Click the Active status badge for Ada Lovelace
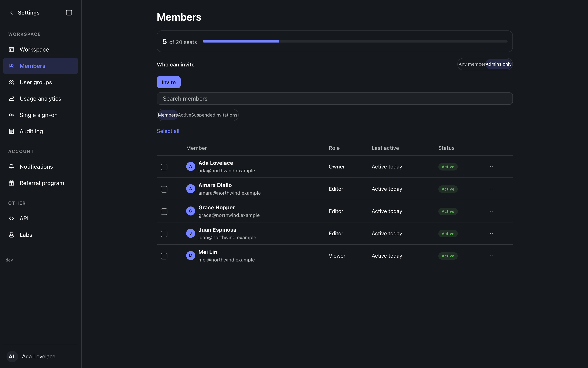The width and height of the screenshot is (588, 368). [448, 167]
